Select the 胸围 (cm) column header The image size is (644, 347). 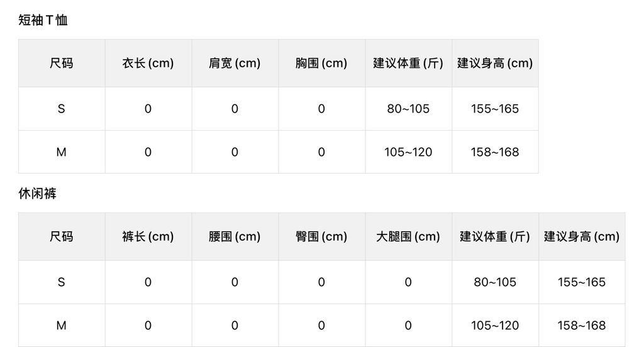coord(321,63)
